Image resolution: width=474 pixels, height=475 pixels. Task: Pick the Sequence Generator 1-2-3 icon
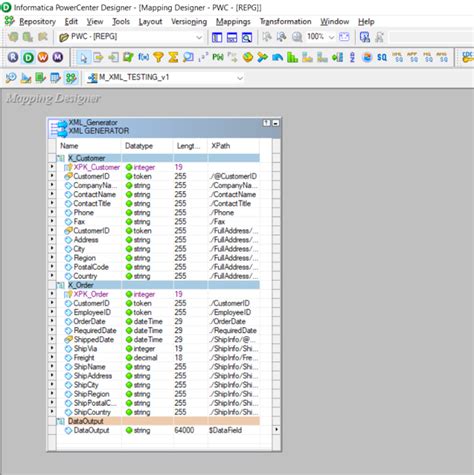click(203, 57)
